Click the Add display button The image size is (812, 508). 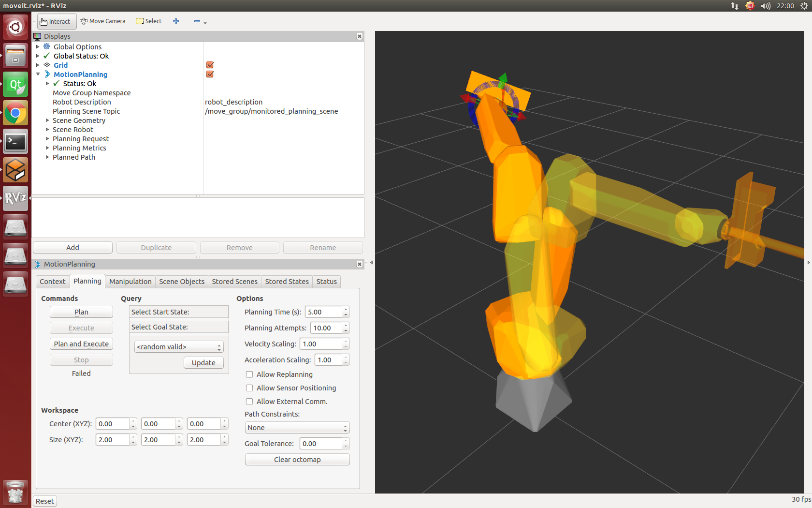(x=72, y=248)
